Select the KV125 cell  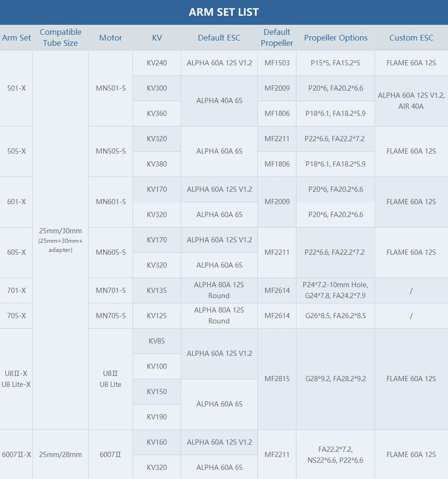157,316
